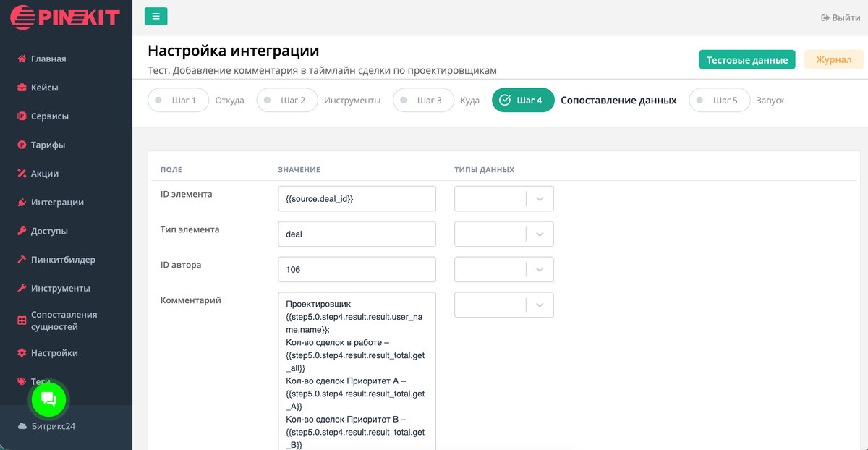Click the gear icon next to Настройки
Screen dimensions: 868x450
[22, 353]
